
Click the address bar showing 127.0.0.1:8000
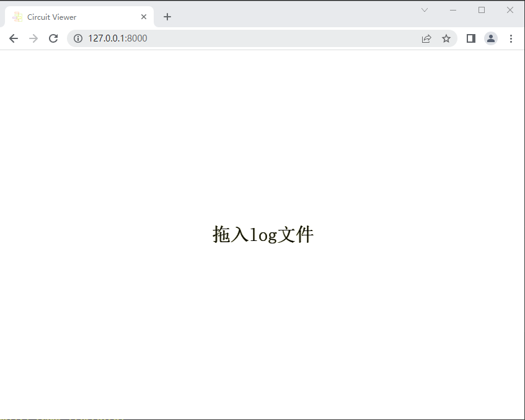click(248, 38)
